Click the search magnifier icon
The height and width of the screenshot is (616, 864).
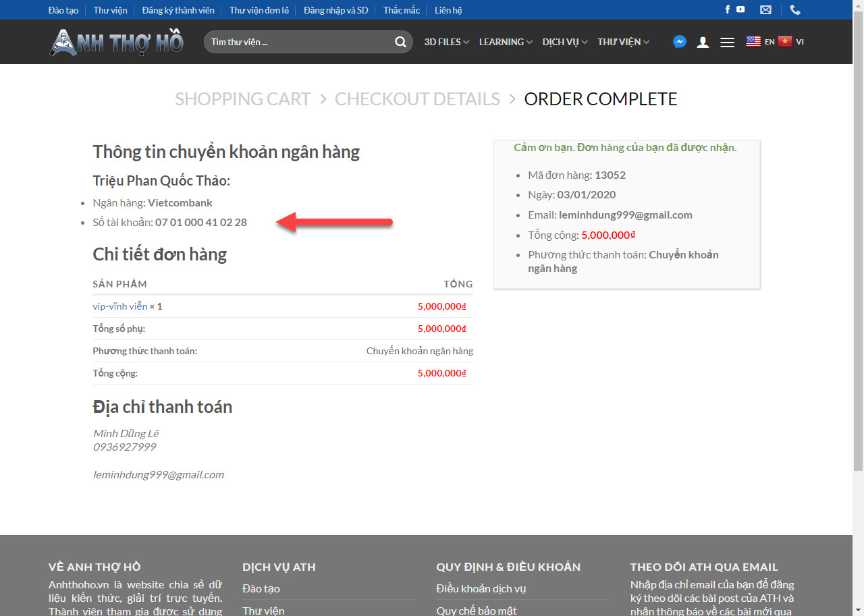(x=400, y=42)
